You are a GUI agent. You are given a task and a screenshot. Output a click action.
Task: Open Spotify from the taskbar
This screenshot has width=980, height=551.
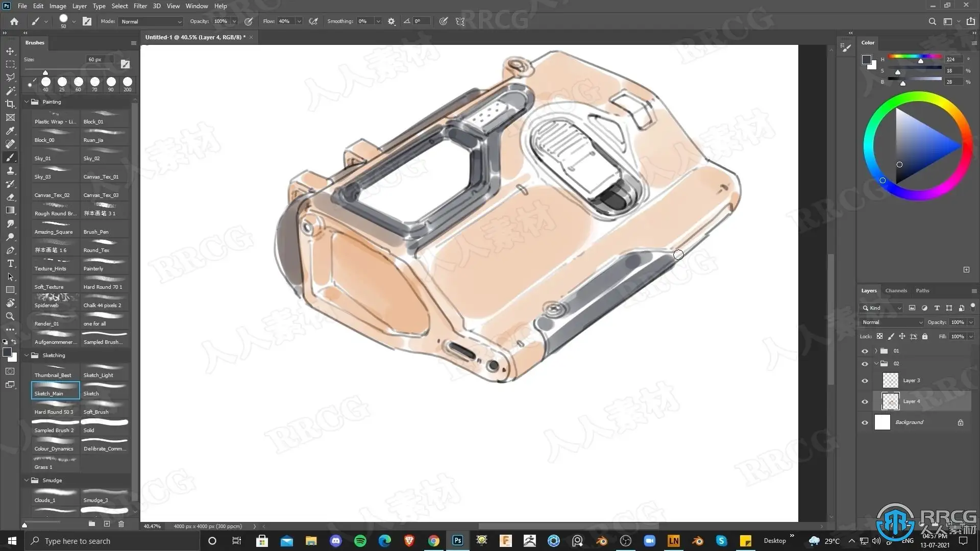[360, 541]
